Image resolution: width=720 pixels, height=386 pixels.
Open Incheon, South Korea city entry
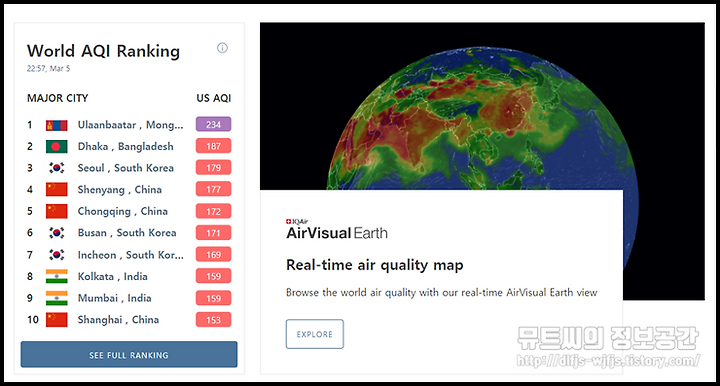click(130, 255)
